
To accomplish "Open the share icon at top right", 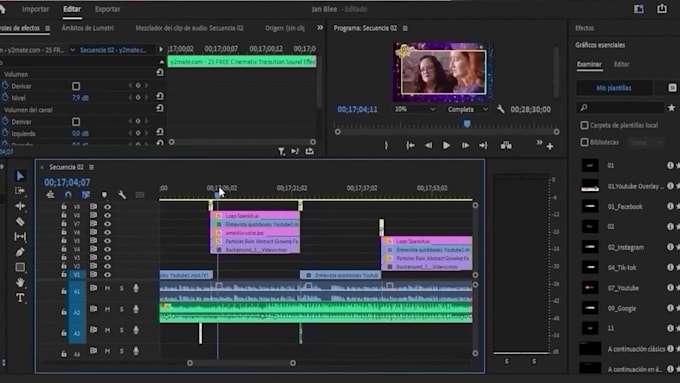I will 662,8.
